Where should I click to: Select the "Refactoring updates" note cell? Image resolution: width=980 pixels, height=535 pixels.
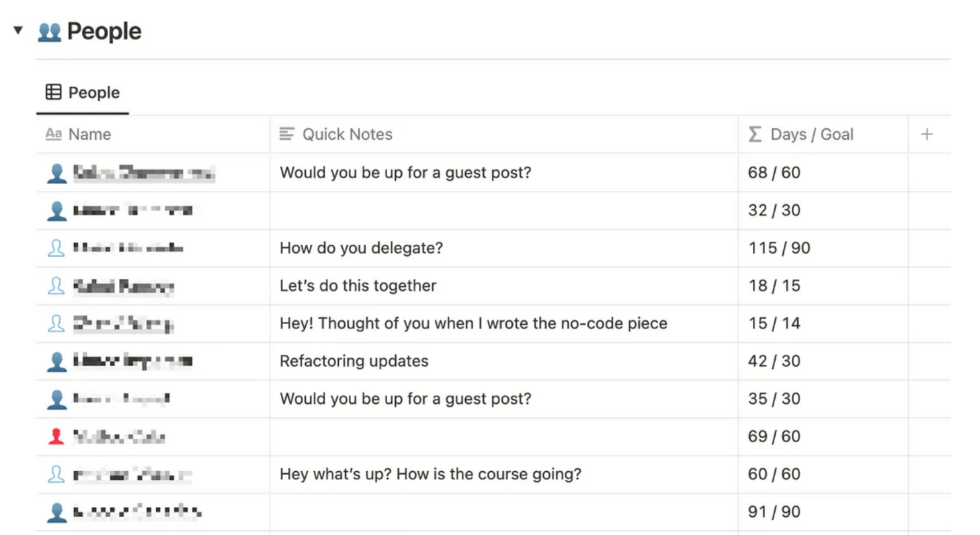click(354, 362)
